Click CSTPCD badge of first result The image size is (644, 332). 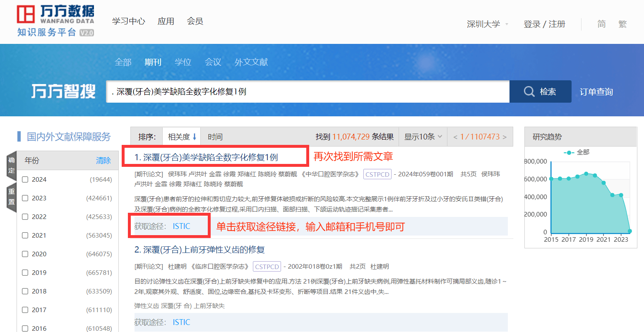click(377, 174)
